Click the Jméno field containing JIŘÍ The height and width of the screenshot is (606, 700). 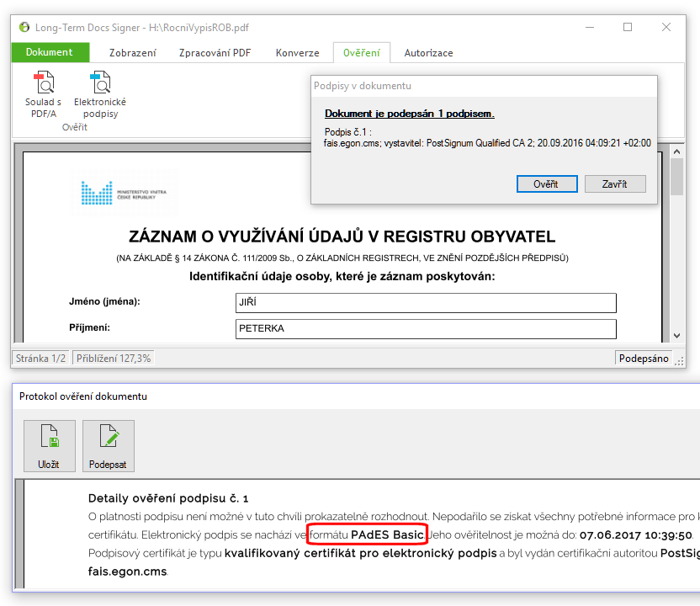pyautogui.click(x=426, y=303)
